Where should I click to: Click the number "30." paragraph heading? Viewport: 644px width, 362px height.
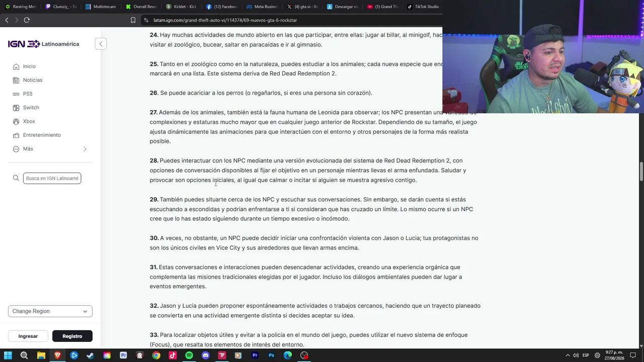pos(154,238)
